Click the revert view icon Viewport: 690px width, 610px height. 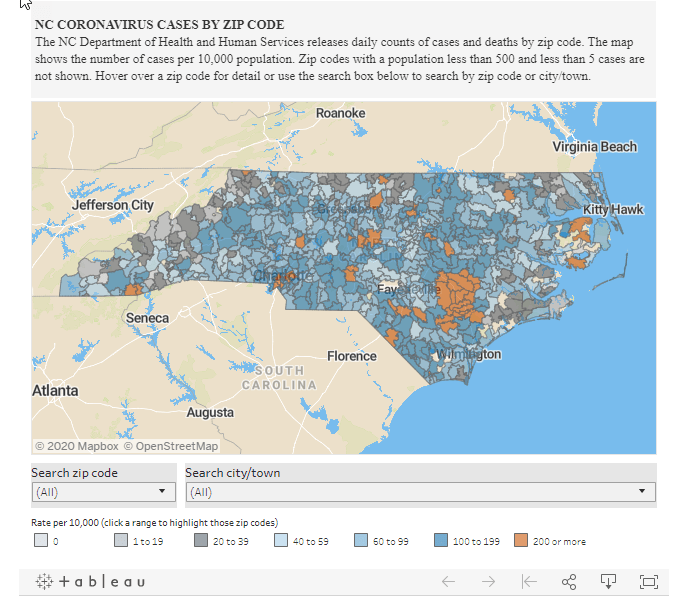coord(529,581)
